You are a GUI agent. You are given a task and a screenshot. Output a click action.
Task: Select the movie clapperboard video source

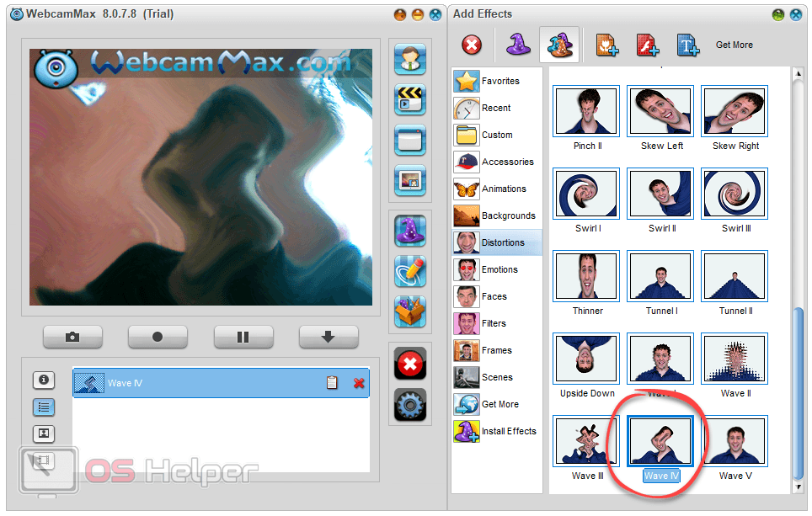coord(410,99)
